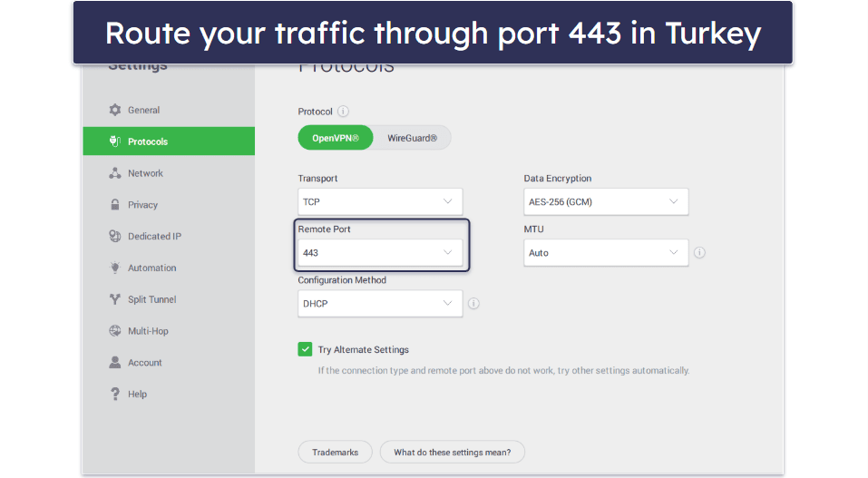868x478 pixels.
Task: Switch protocol to WireGuard
Action: (412, 138)
